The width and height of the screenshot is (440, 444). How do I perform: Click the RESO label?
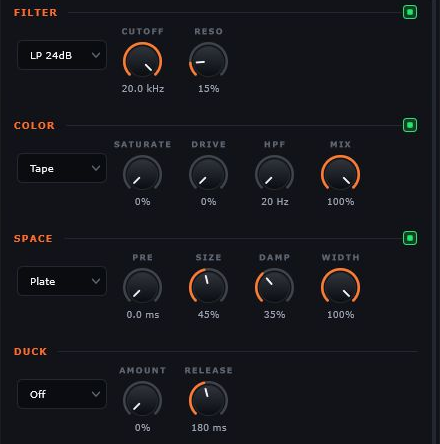[x=209, y=31]
